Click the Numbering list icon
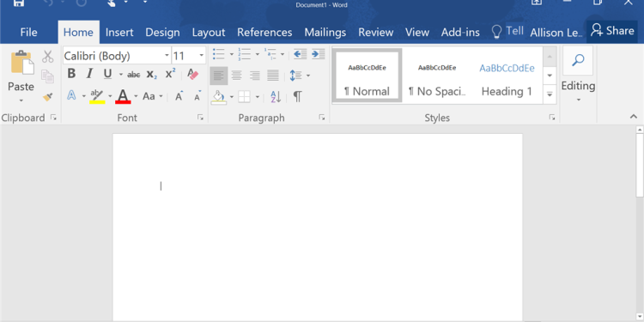The height and width of the screenshot is (322, 644). (245, 54)
